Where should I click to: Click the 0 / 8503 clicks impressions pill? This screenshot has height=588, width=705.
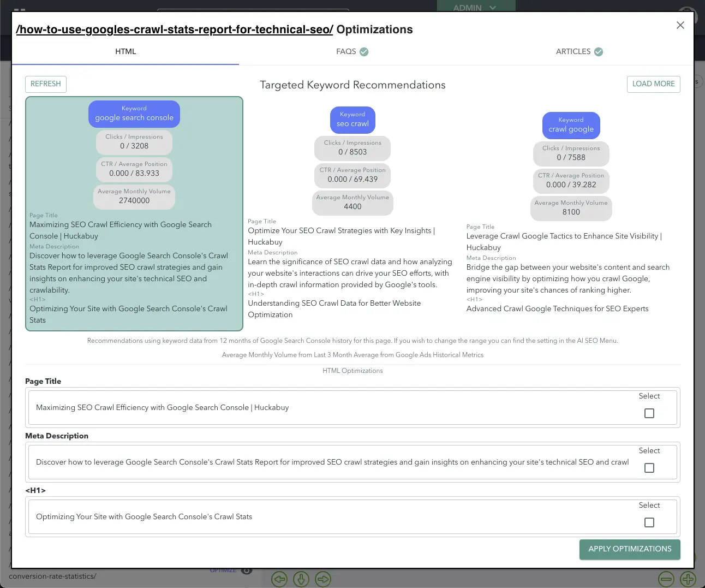coord(352,147)
